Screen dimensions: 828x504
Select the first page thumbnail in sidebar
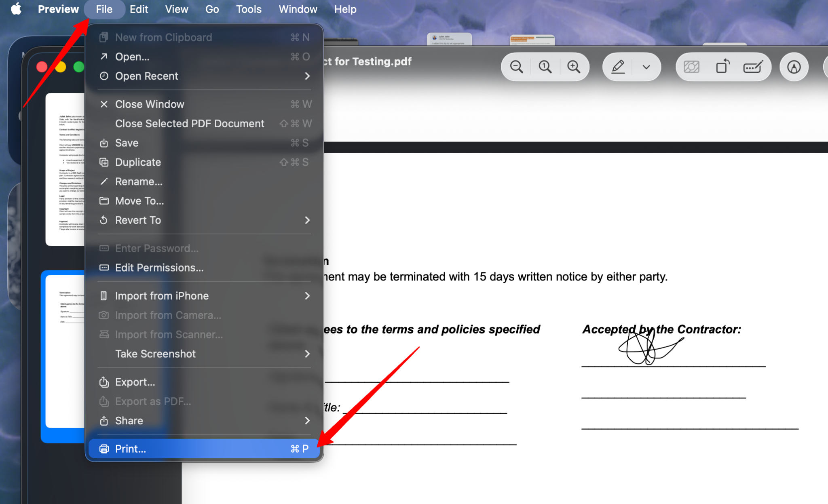(x=65, y=169)
